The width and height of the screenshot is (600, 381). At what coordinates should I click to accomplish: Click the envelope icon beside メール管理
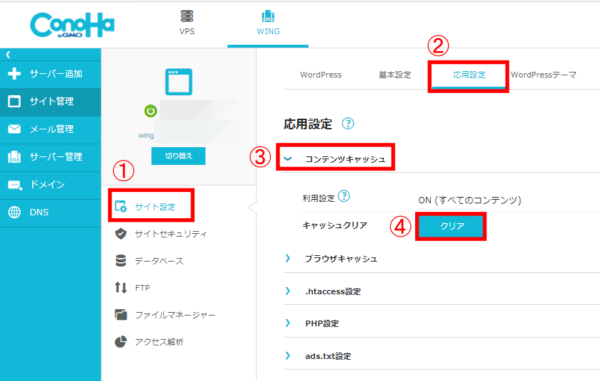15,129
